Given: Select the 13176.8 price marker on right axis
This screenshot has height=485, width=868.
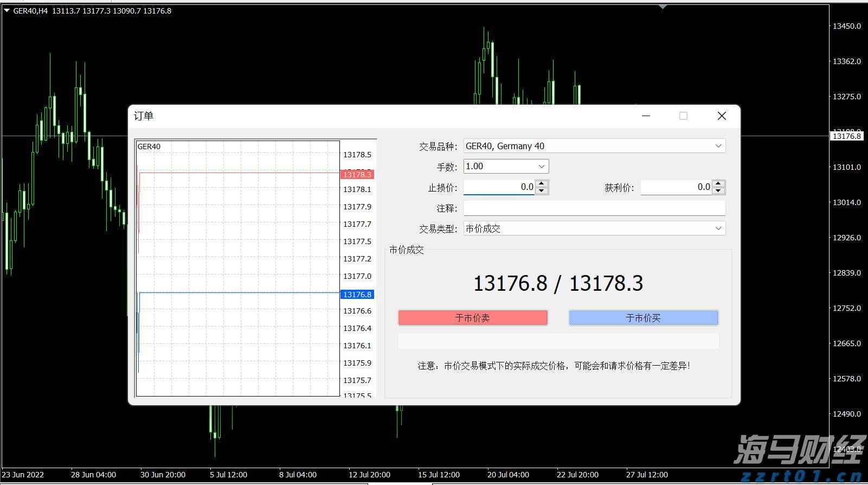Looking at the screenshot, I should point(846,136).
